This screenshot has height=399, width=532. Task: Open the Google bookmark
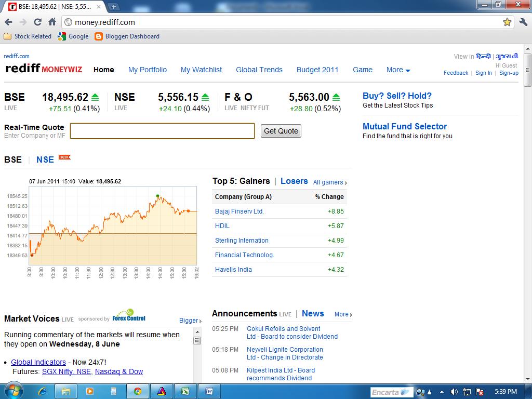[73, 36]
